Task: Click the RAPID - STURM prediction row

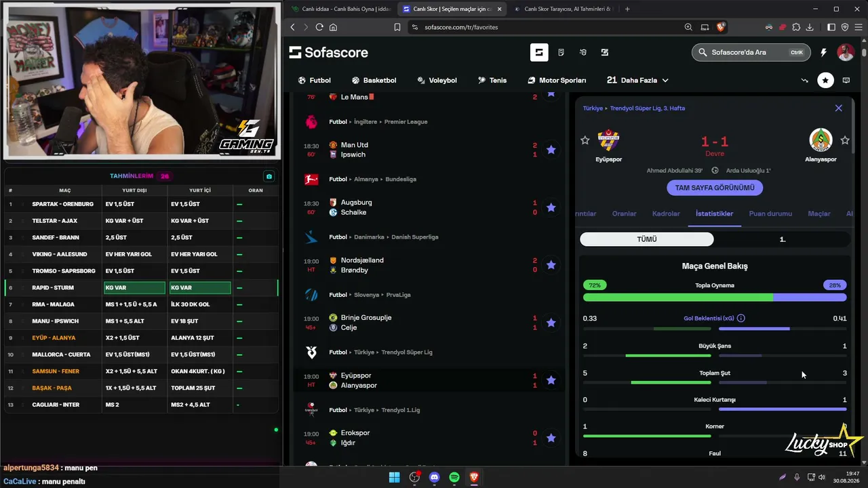Action: (141, 287)
